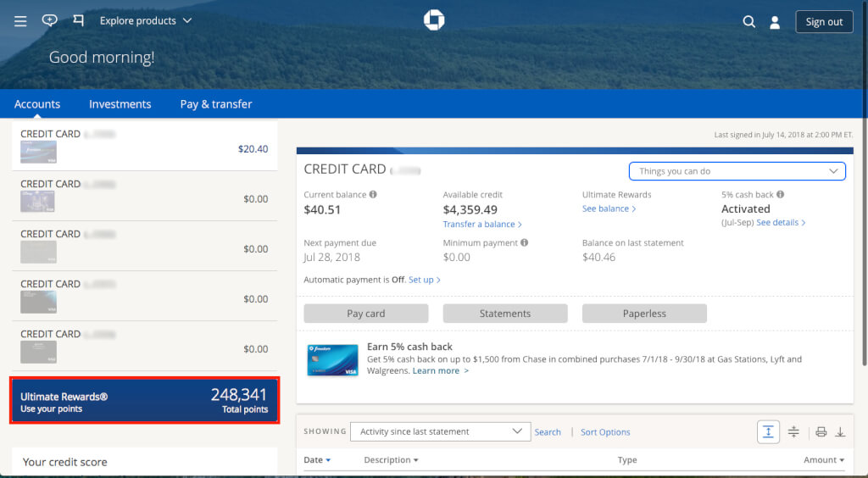Open Activity since last statement dropdown
The height and width of the screenshot is (478, 868).
coord(441,431)
